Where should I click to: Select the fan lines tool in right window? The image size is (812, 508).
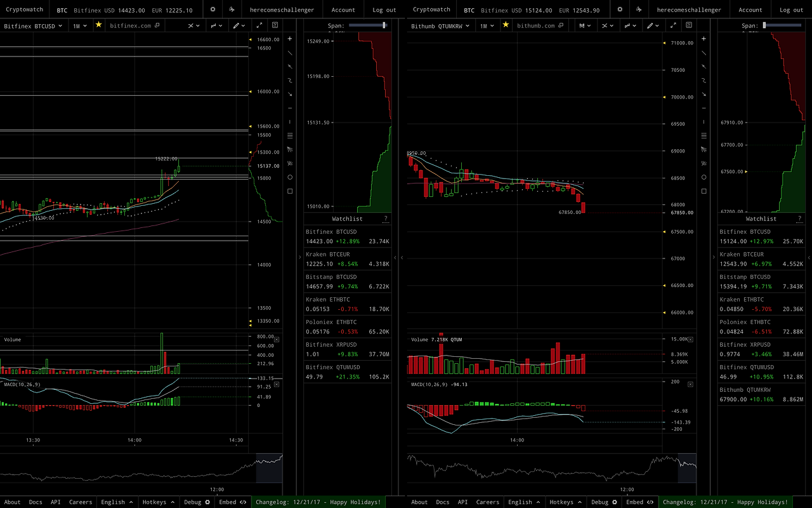click(x=704, y=149)
